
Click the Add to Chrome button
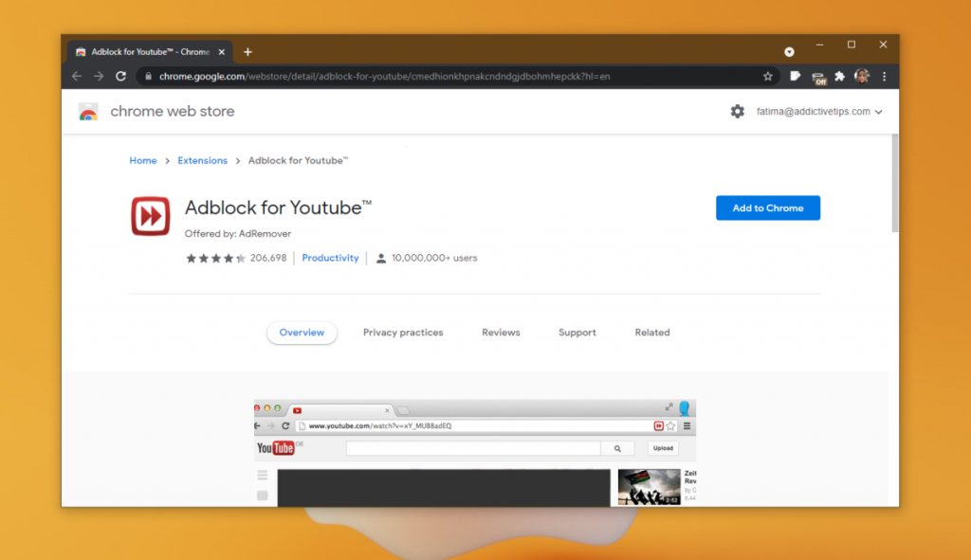[768, 208]
